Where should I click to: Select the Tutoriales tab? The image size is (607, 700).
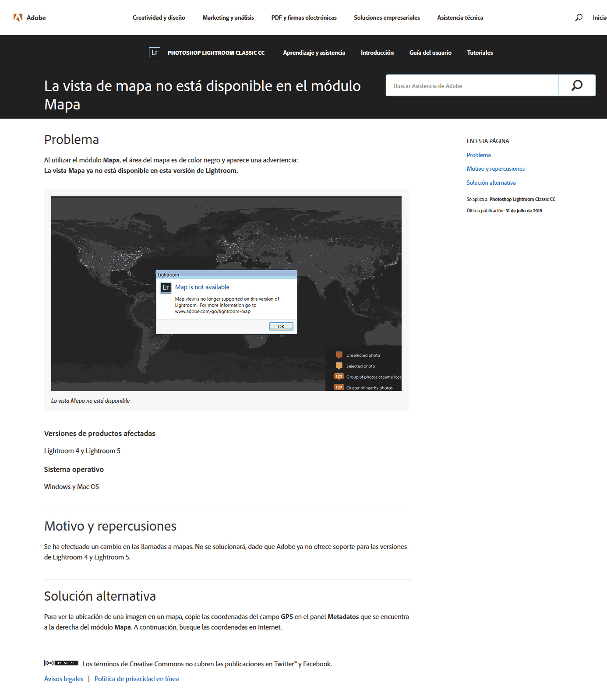pos(480,53)
